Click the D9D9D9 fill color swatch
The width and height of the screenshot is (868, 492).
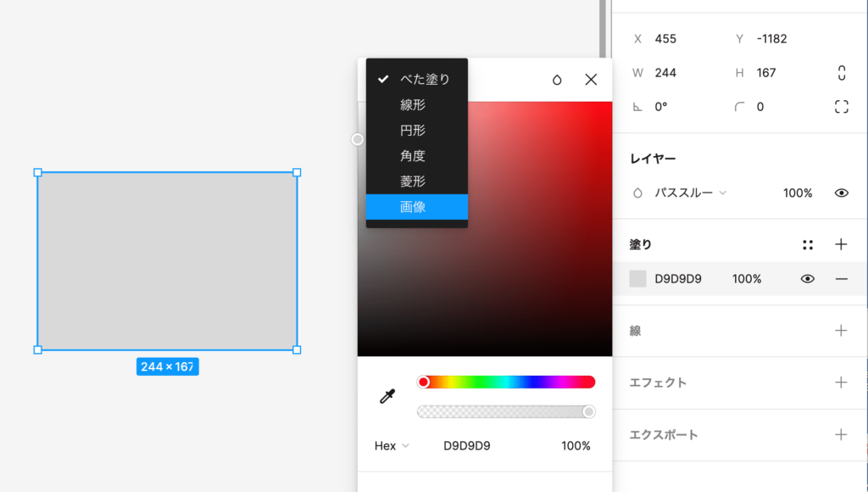point(637,279)
